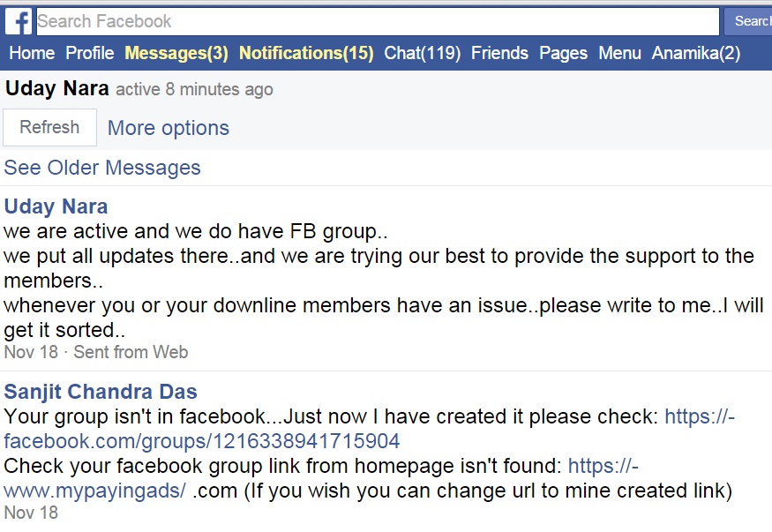
Task: Focus the Search Facebook input field
Action: click(378, 21)
